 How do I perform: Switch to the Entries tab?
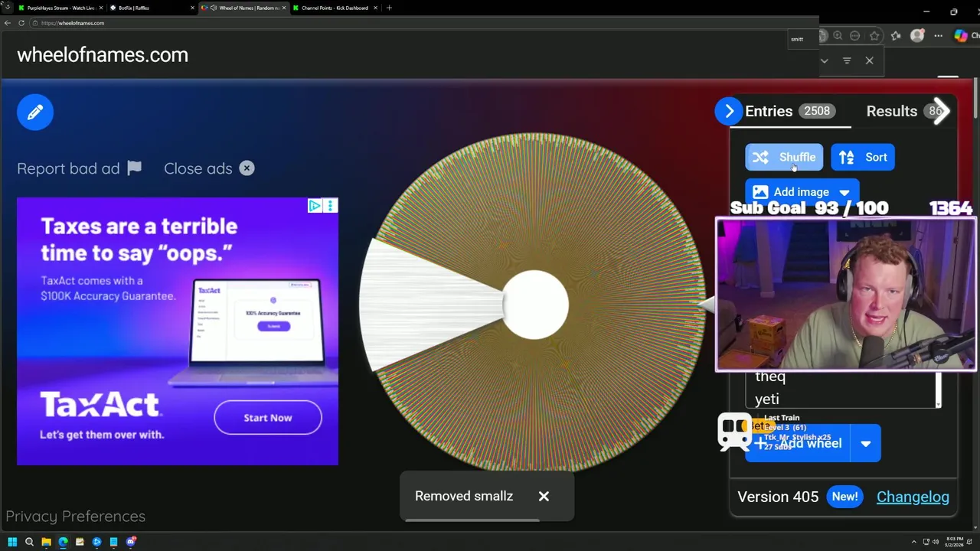point(791,111)
